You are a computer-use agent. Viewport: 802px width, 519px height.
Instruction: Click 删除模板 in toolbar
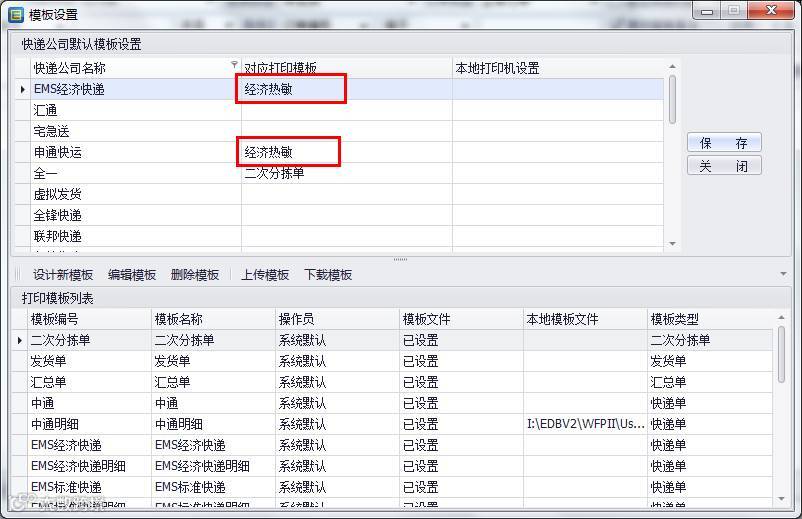click(x=195, y=275)
